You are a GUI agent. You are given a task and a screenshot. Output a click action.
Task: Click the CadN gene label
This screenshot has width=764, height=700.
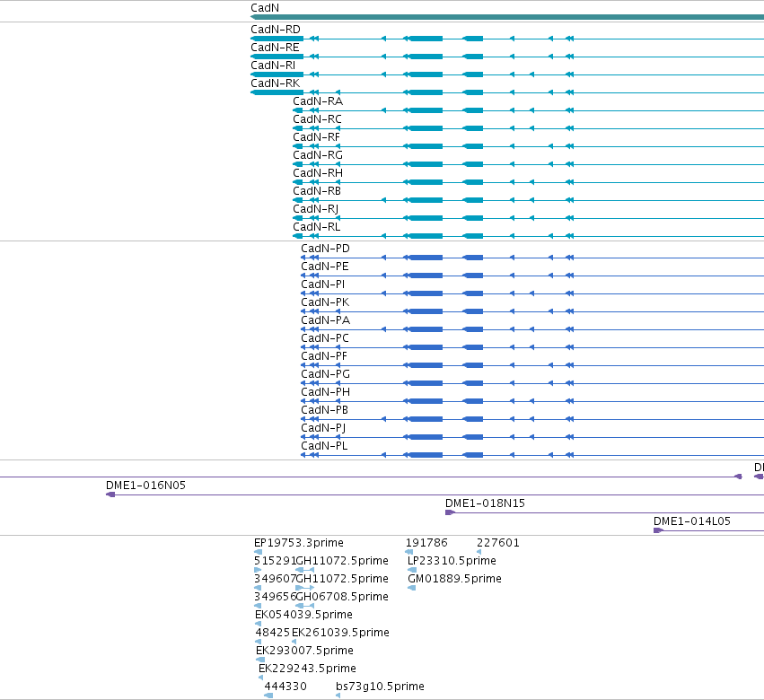[265, 8]
